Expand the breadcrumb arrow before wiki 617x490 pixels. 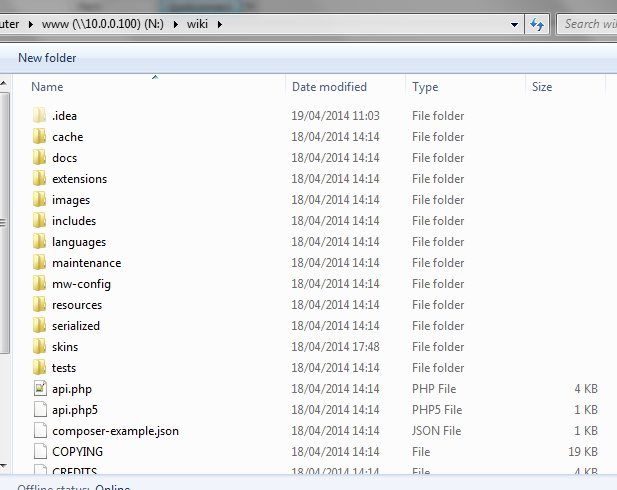click(175, 23)
